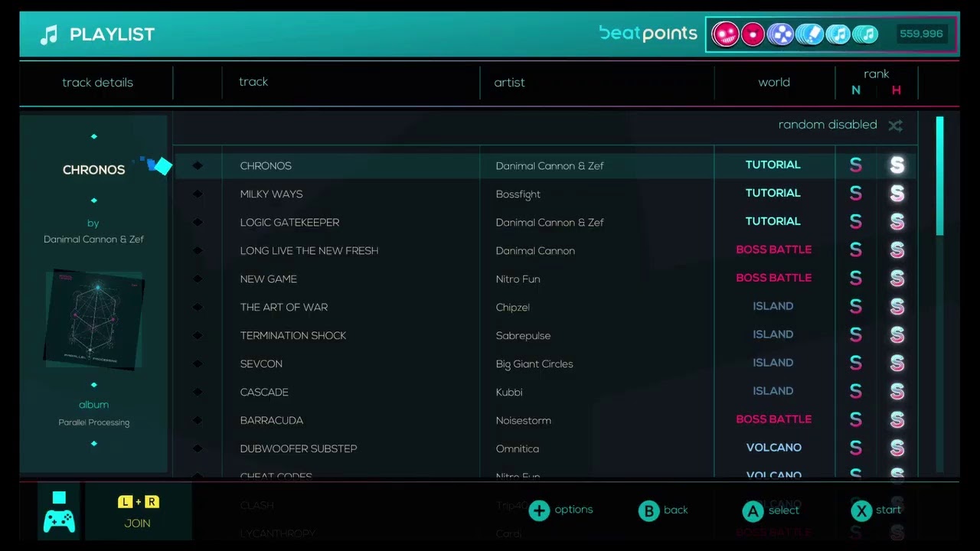Click the normal S rank for THE ART OF WAR
This screenshot has height=551, width=980.
click(856, 307)
